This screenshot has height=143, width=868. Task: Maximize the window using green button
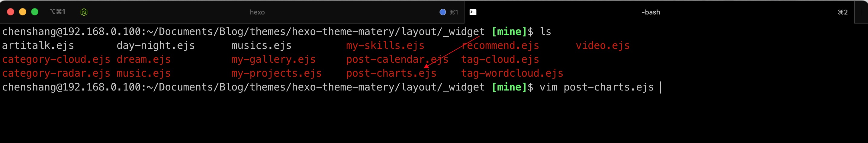[35, 12]
